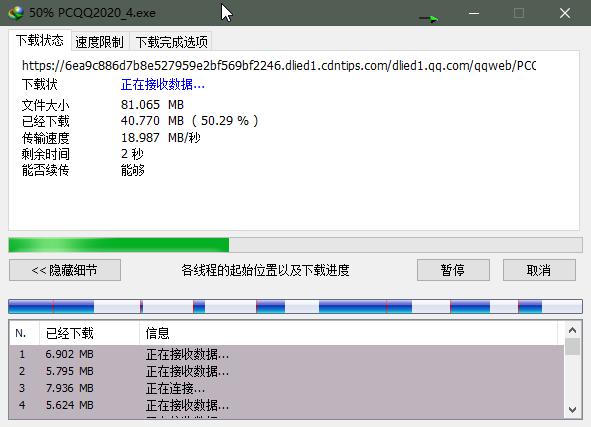Click the 信息 column header
The image size is (591, 427).
348,333
